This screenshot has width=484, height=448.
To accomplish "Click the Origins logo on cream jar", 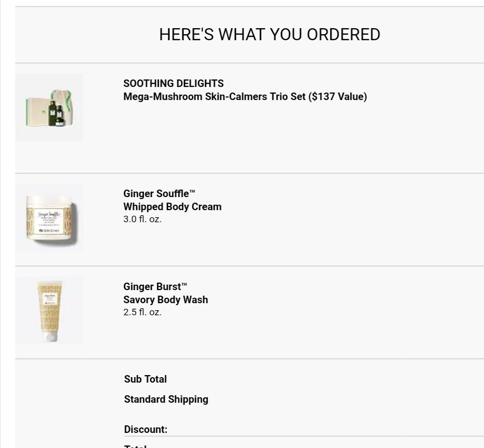I will tap(49, 230).
